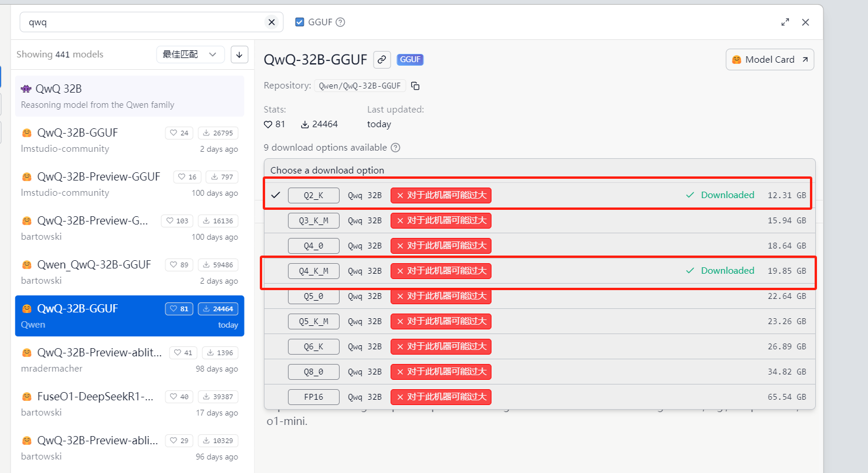This screenshot has width=868, height=473.
Task: Click the 12.31 GB size text
Action: tap(786, 195)
